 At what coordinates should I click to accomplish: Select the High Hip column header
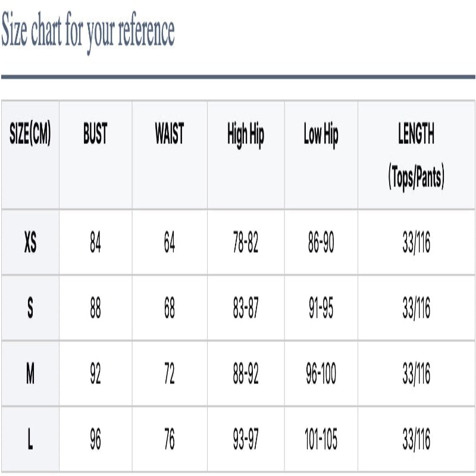245,136
